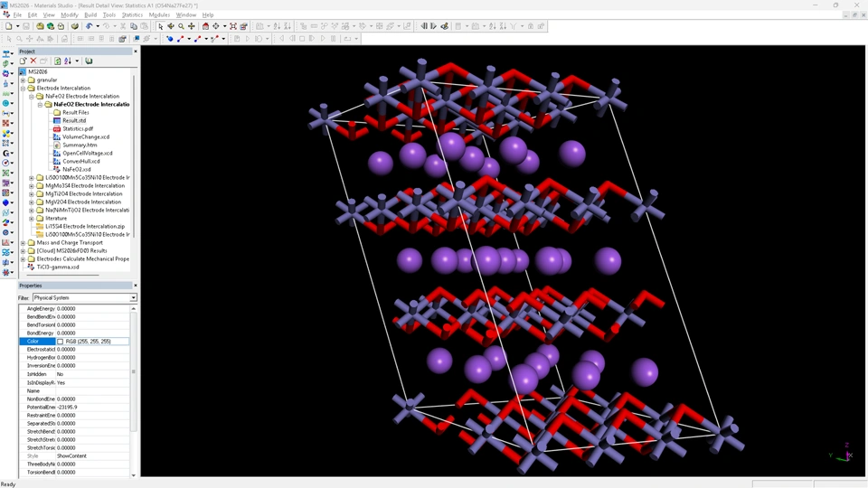Click the topmost icon in left modules sidebar
This screenshot has height=488, width=868.
click(6, 53)
